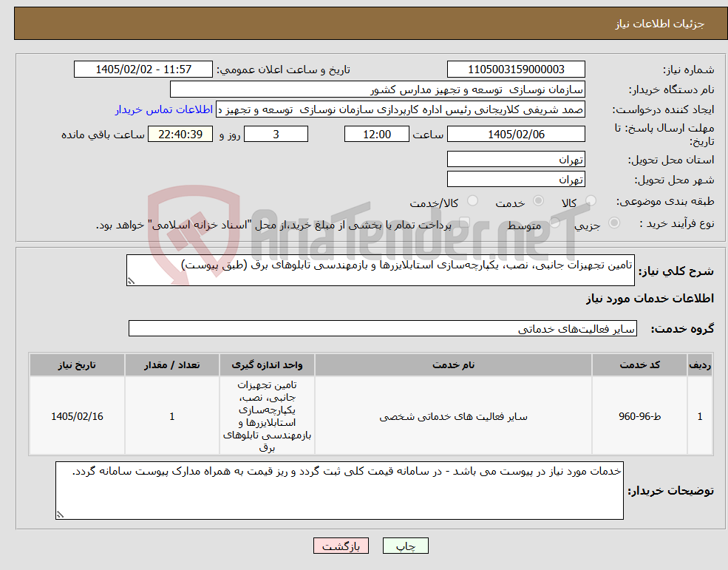Screen dimensions: 728x570
Task: Click the واحد اندازه گیری column header
Action: point(267,365)
